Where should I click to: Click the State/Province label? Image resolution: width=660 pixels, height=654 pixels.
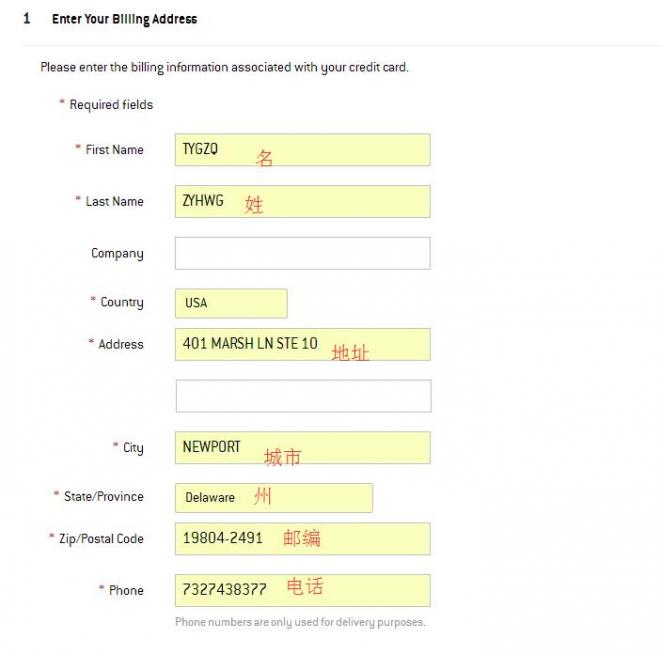[x=104, y=497]
